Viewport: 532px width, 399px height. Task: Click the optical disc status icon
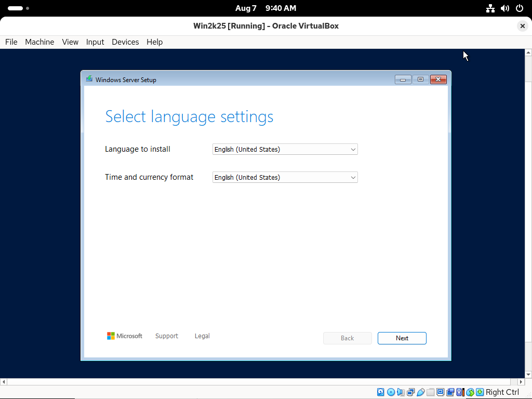tap(391, 392)
